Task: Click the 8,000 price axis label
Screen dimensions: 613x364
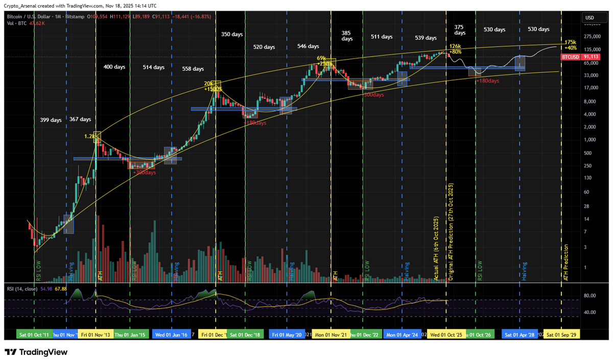Action: 589,101
